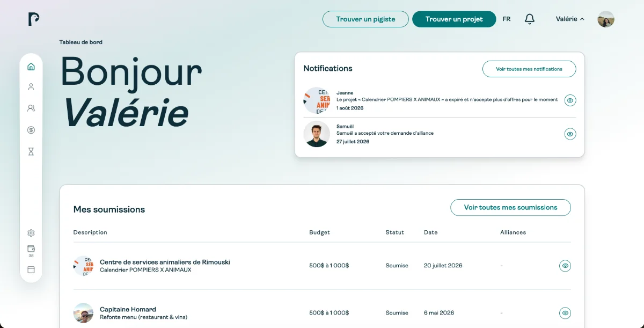Select the Alliances column header

click(513, 232)
